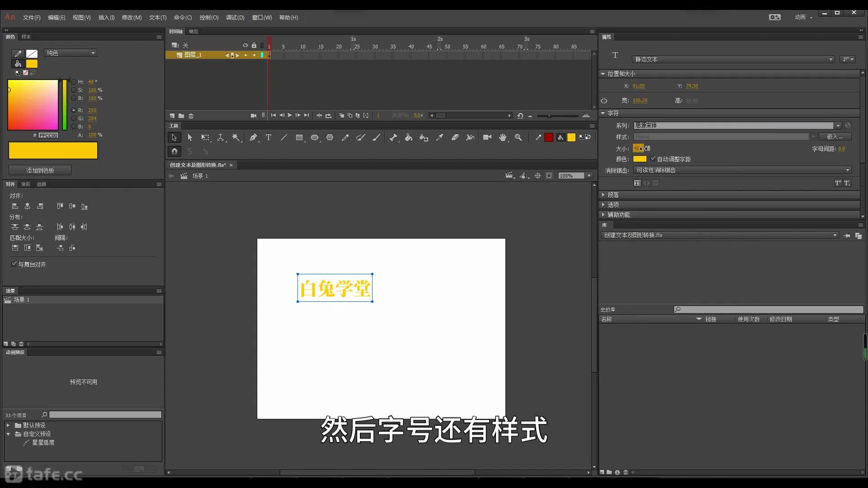
Task: Toggle the auto kern checkbox
Action: pyautogui.click(x=653, y=159)
